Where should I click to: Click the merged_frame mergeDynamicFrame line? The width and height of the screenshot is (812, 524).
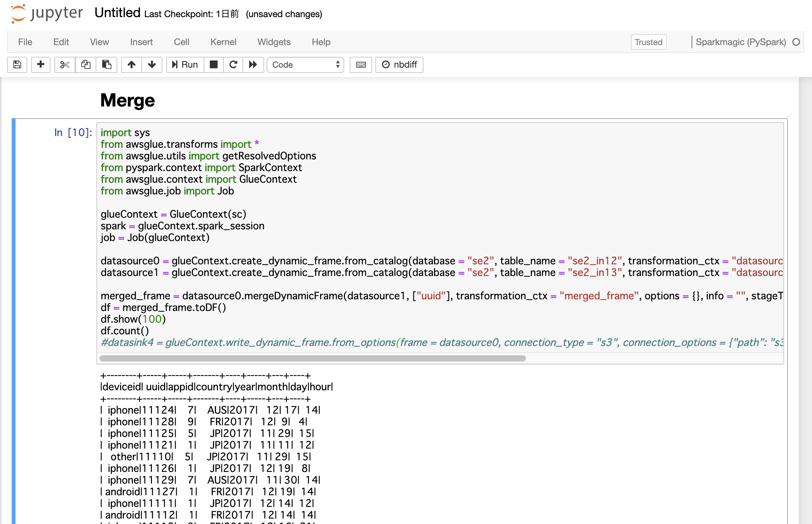click(x=442, y=296)
